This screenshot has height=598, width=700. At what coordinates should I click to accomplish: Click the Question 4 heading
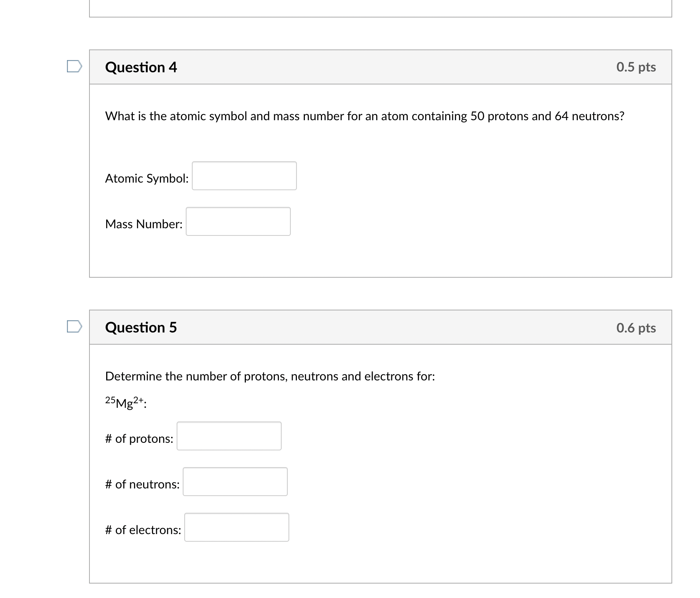pos(141,67)
